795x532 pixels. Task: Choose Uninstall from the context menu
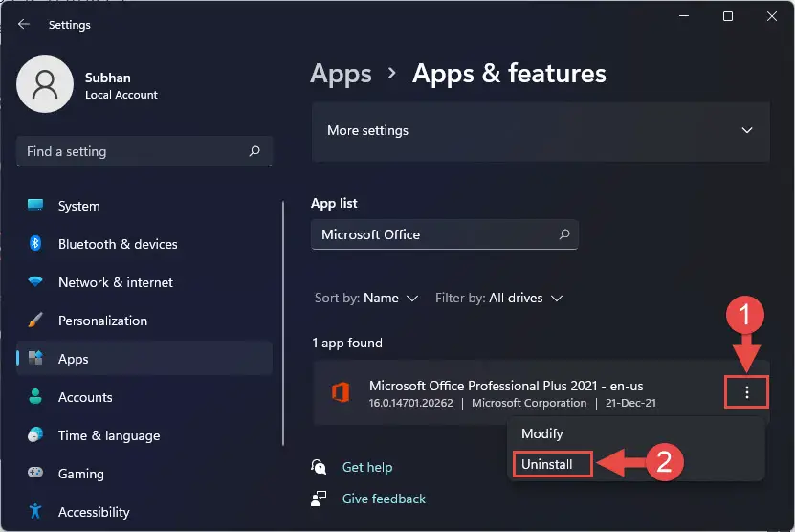(547, 464)
